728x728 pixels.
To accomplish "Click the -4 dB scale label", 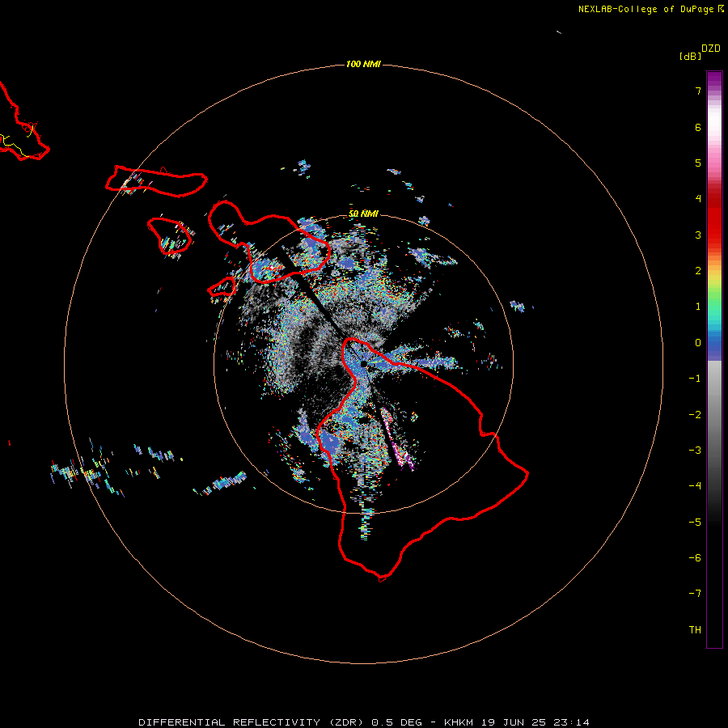I will pos(695,486).
